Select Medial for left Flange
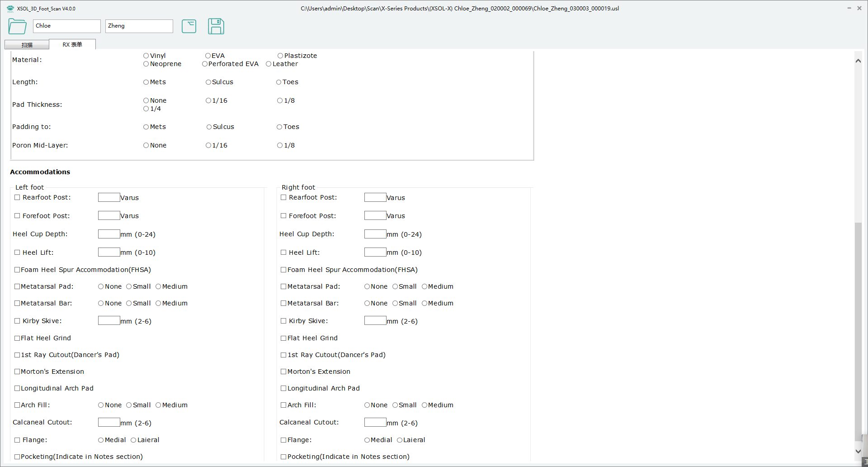The height and width of the screenshot is (467, 868). 101,440
